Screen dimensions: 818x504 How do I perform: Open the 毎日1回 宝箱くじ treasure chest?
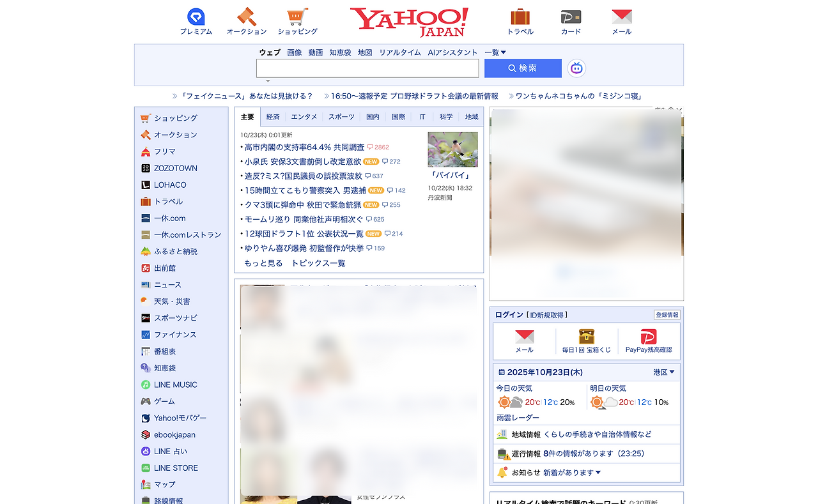click(587, 337)
